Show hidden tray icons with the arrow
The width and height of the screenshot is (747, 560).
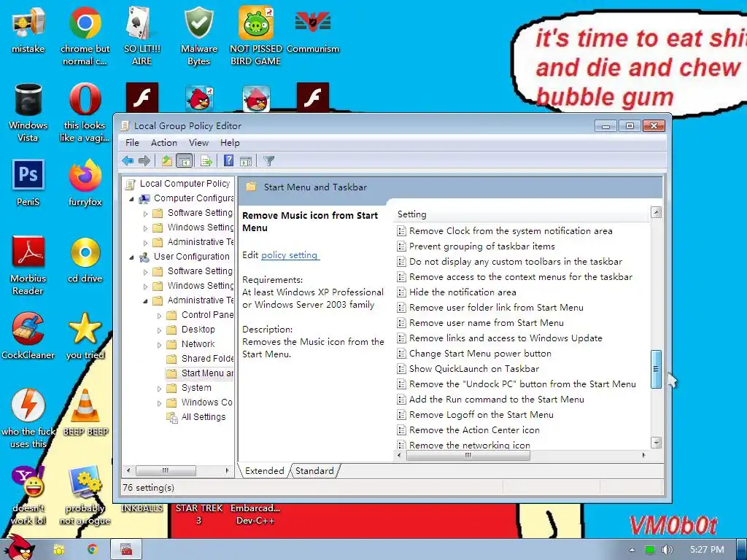[632, 550]
